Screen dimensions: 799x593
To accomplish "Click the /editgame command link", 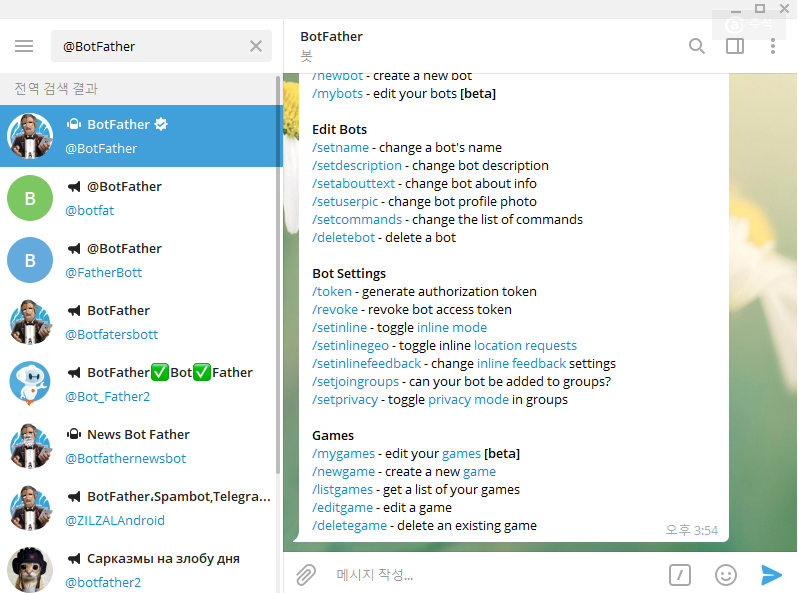I will tap(342, 508).
